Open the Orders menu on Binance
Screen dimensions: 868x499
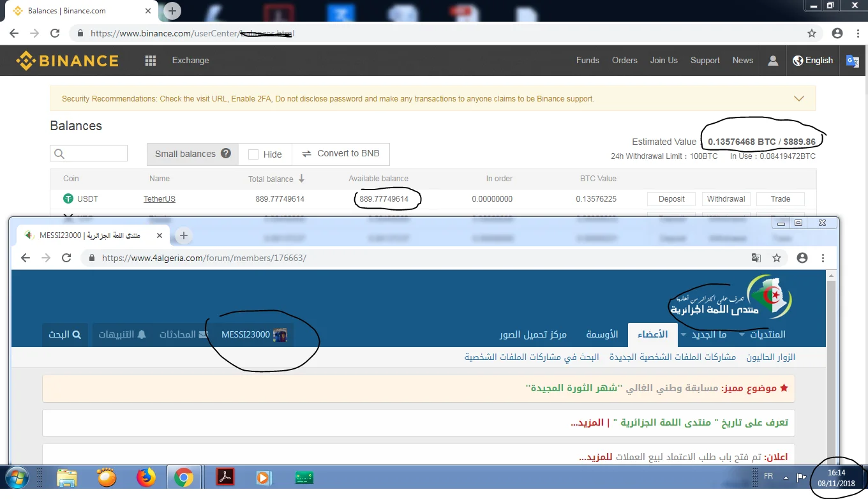[625, 61]
